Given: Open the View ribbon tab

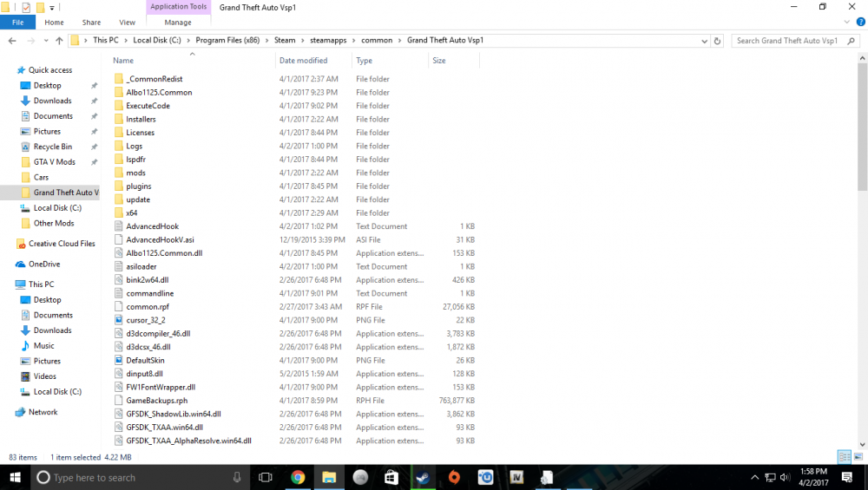Looking at the screenshot, I should (128, 23).
